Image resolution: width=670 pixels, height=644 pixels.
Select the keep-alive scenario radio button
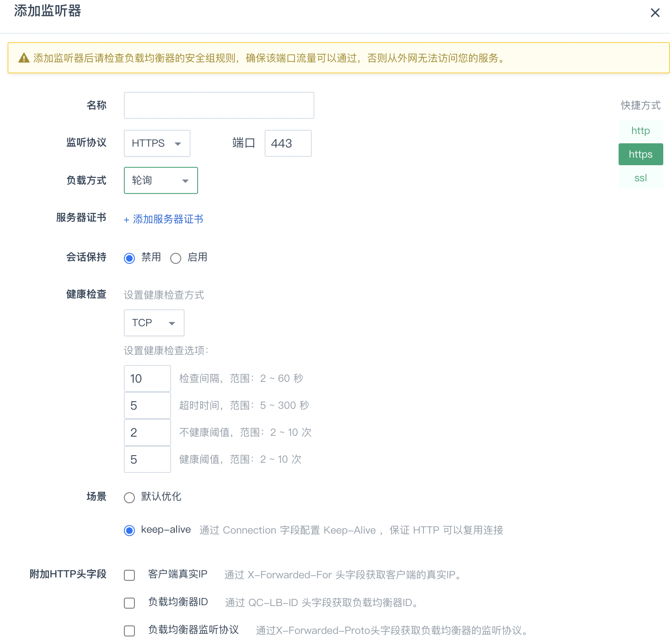(129, 530)
